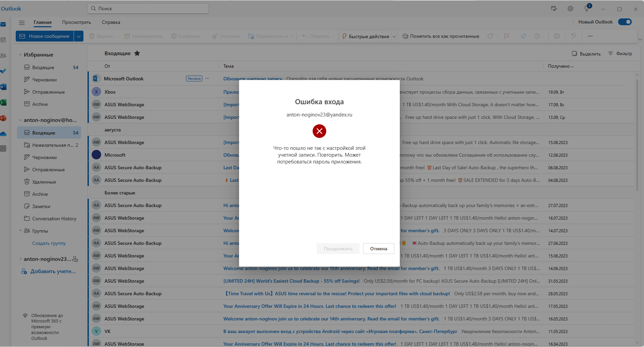Open more toolbar options ellipsis
The image size is (644, 347).
590,36
